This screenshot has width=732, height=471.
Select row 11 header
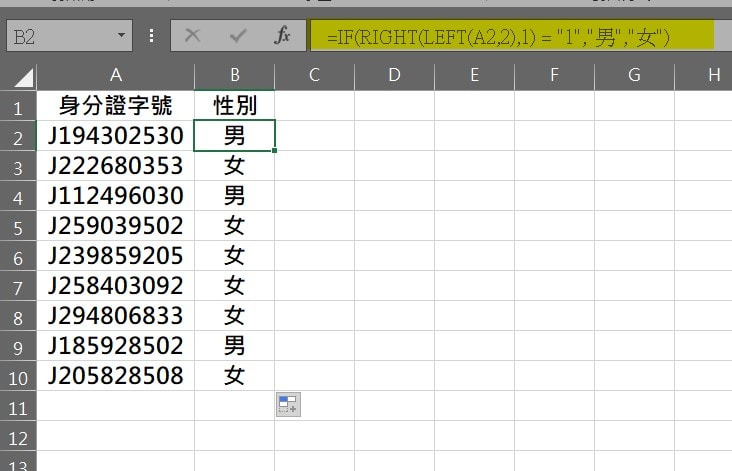(x=18, y=406)
